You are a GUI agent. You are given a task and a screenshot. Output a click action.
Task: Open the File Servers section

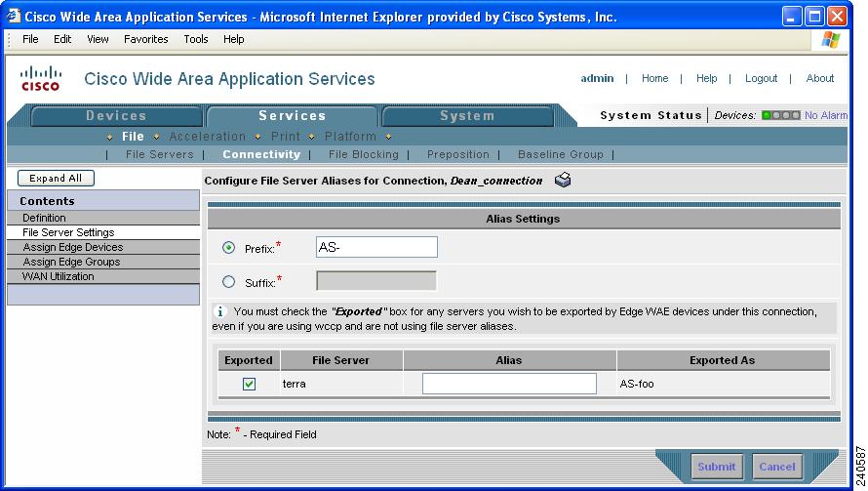click(x=159, y=154)
